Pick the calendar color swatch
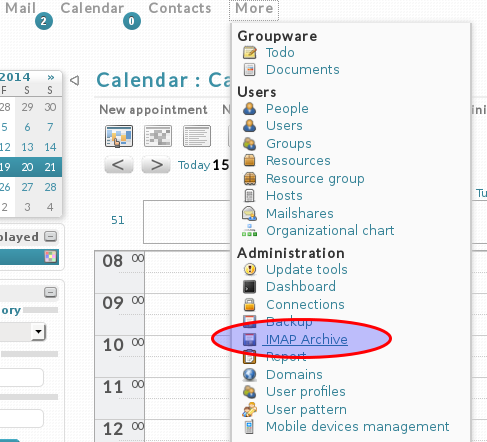The width and height of the screenshot is (487, 442). 51,257
